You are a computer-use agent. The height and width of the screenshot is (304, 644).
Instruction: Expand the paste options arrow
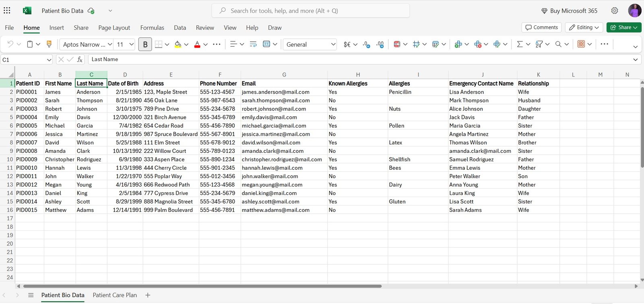[x=38, y=44]
